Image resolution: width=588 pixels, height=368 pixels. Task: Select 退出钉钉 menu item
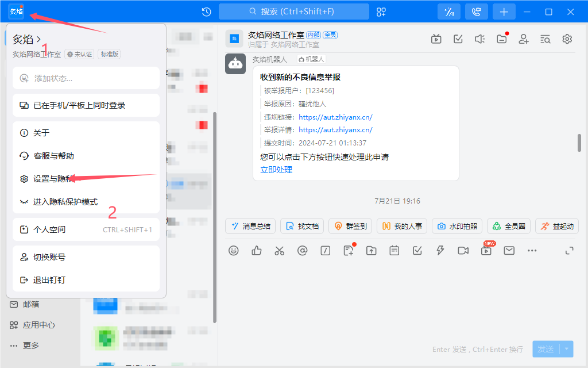(x=86, y=280)
